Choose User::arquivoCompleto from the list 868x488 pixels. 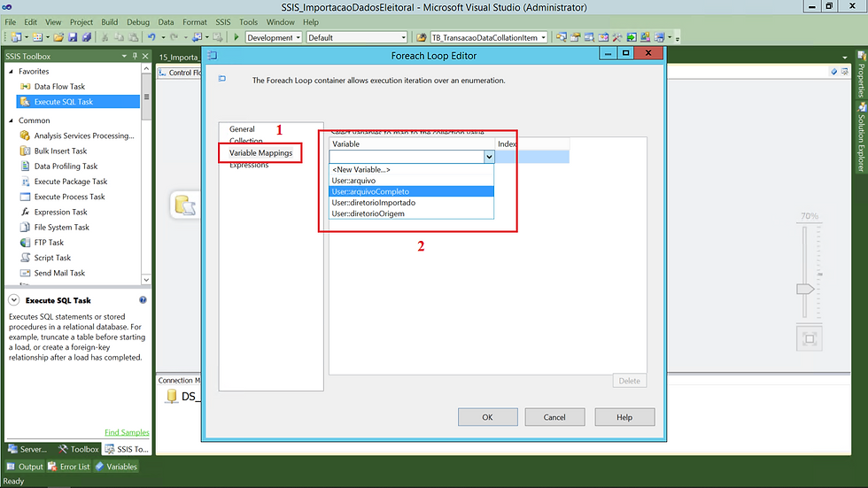(x=411, y=191)
